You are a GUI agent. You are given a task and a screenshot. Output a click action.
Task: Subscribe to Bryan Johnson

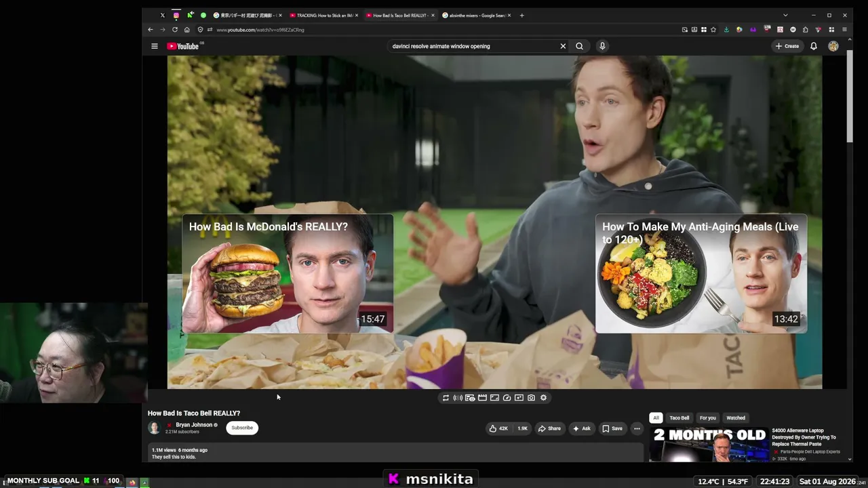[x=242, y=428]
